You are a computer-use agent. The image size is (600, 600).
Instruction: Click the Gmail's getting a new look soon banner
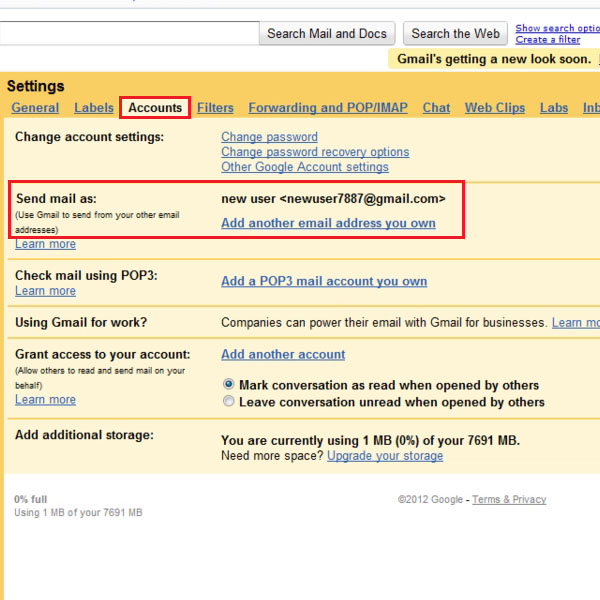pos(494,59)
